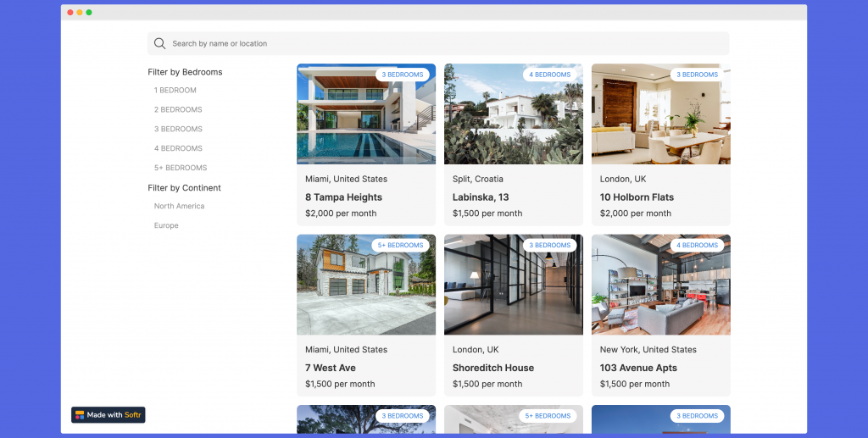This screenshot has height=438, width=868.
Task: Click London, UK above 10 Holborn Flats
Action: 623,180
